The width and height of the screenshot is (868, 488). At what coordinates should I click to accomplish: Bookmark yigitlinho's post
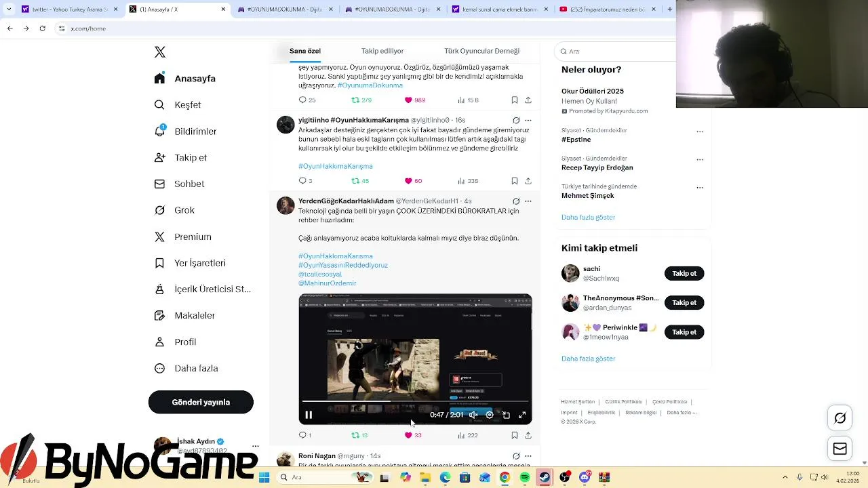[x=515, y=181]
